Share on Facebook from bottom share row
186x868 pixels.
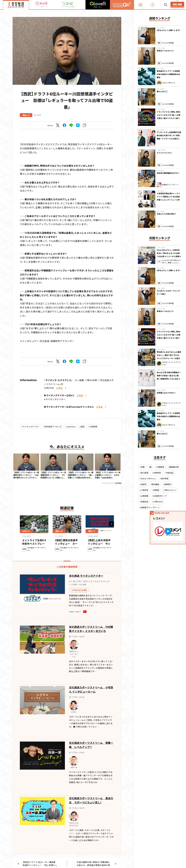64,361
